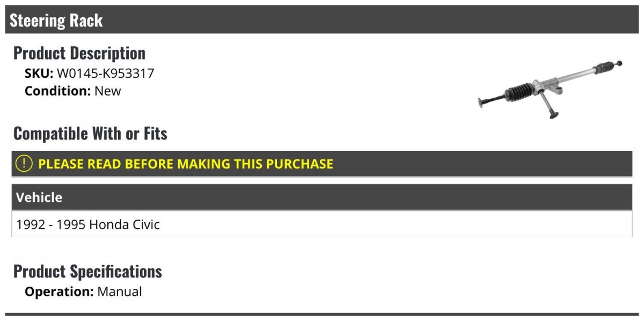
Task: Select the PLEASE READ BEFORE MAKING THIS PURCHASE banner
Action: [x=322, y=164]
